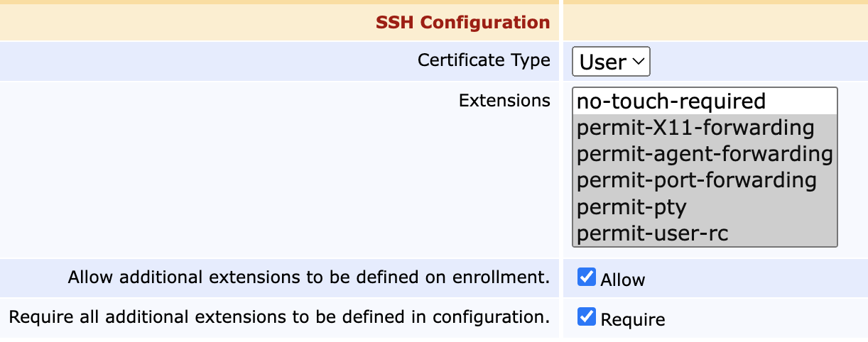Click the empty cell right of SSH Configuration
The image size is (868, 342).
pyautogui.click(x=715, y=23)
